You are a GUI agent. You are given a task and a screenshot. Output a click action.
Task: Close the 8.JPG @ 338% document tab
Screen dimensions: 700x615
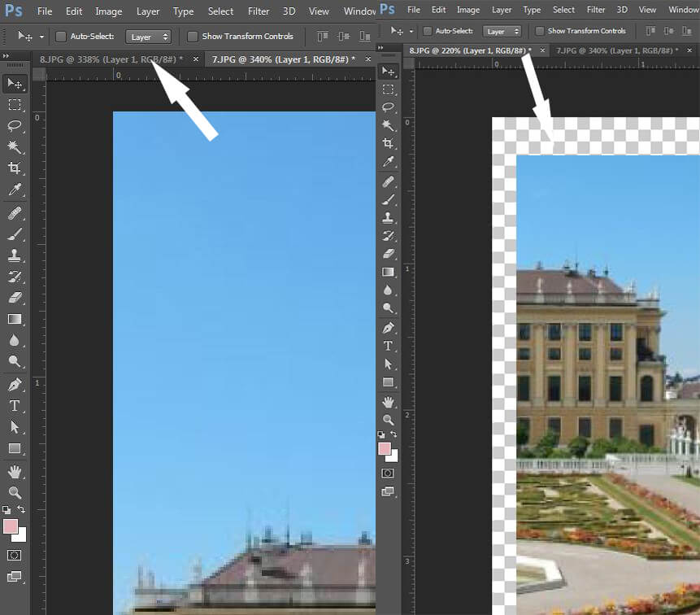coord(195,59)
